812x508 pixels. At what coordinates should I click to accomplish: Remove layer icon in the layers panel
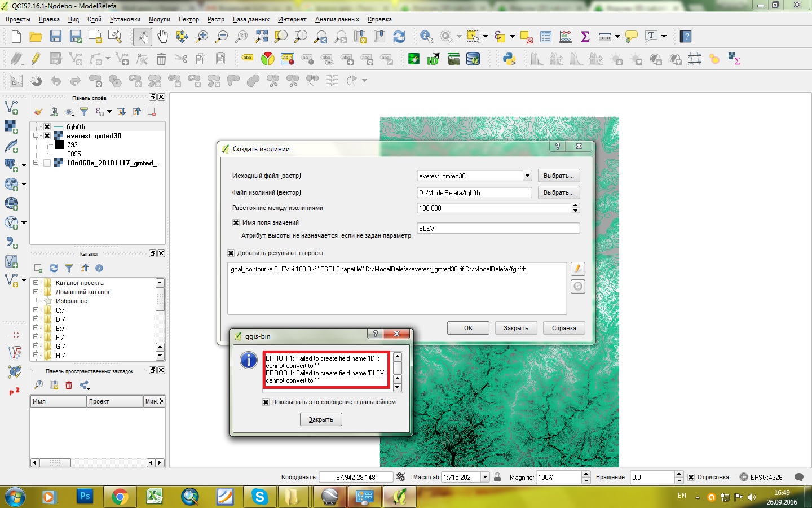coord(151,112)
